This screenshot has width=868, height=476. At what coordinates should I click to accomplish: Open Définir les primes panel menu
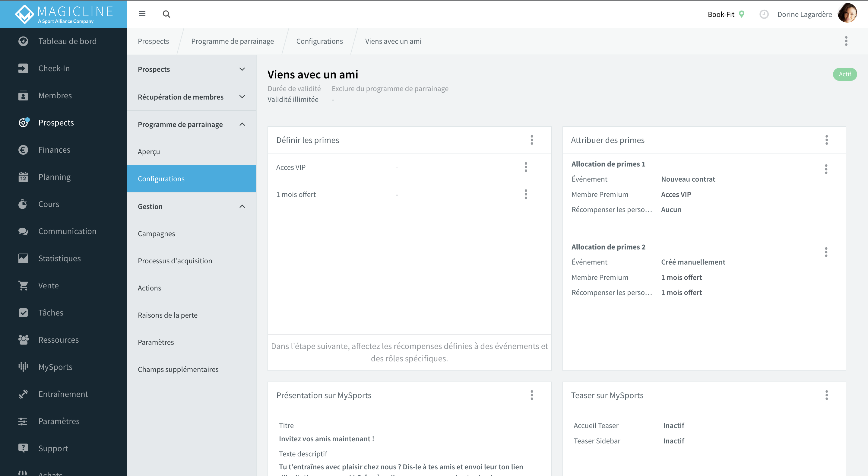pyautogui.click(x=532, y=140)
